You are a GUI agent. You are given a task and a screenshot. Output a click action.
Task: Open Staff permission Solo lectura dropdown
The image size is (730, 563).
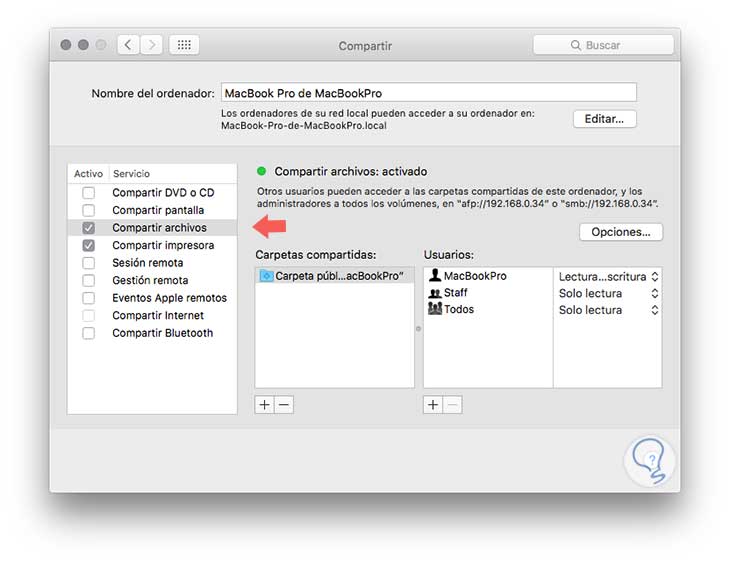coord(608,293)
